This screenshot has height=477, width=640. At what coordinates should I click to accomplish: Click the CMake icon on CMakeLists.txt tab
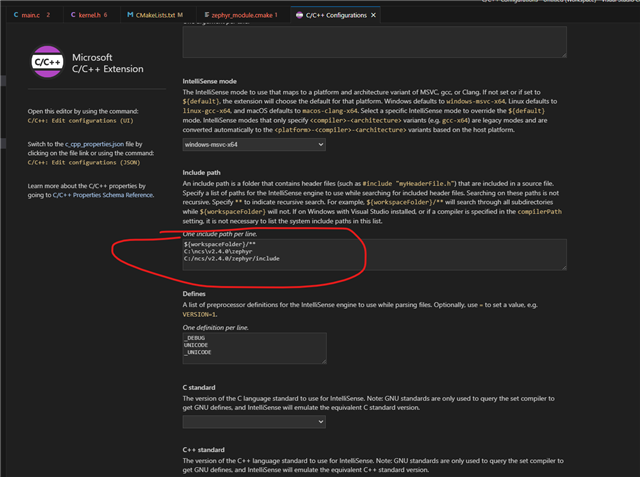point(130,15)
